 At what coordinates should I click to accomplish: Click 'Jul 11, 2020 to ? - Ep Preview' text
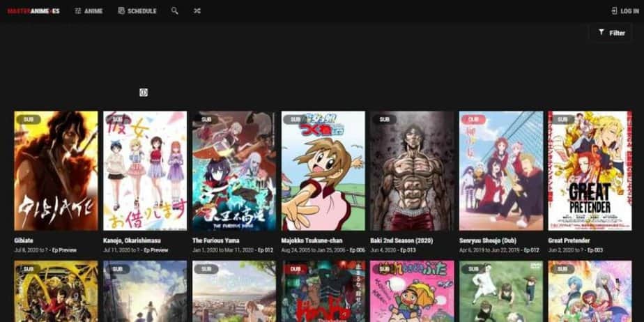coord(135,250)
